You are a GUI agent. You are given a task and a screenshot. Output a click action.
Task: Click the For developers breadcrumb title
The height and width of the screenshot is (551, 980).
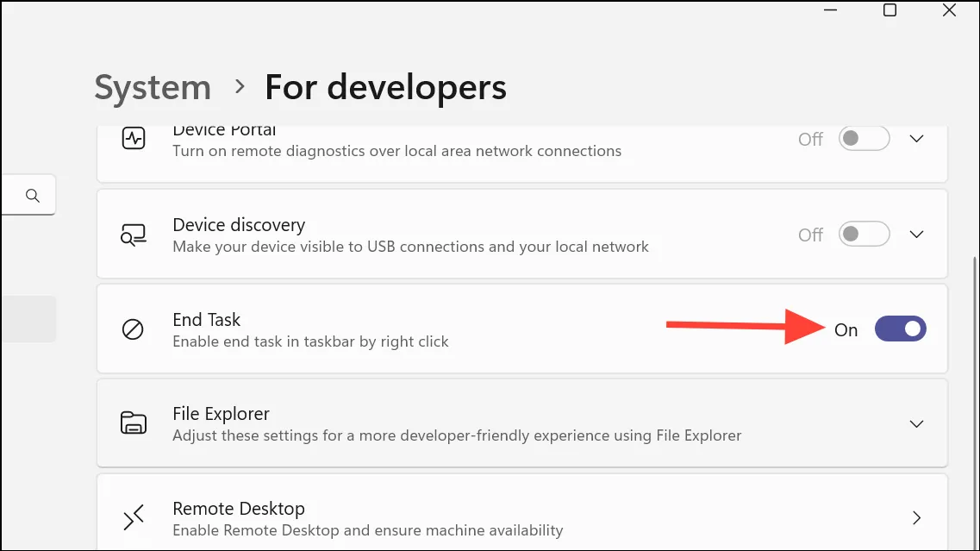[385, 87]
